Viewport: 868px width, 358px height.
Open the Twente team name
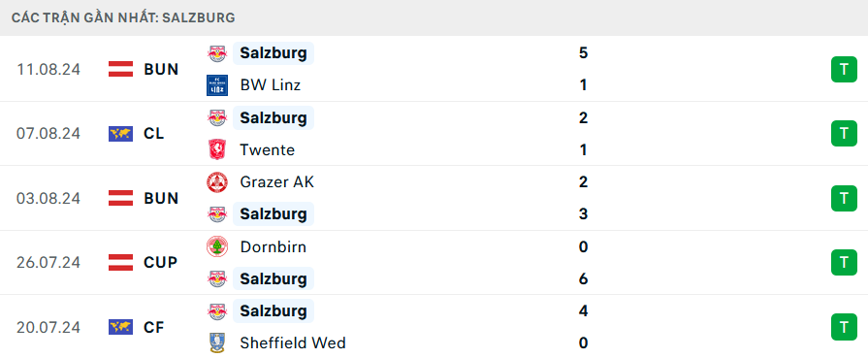(x=268, y=149)
